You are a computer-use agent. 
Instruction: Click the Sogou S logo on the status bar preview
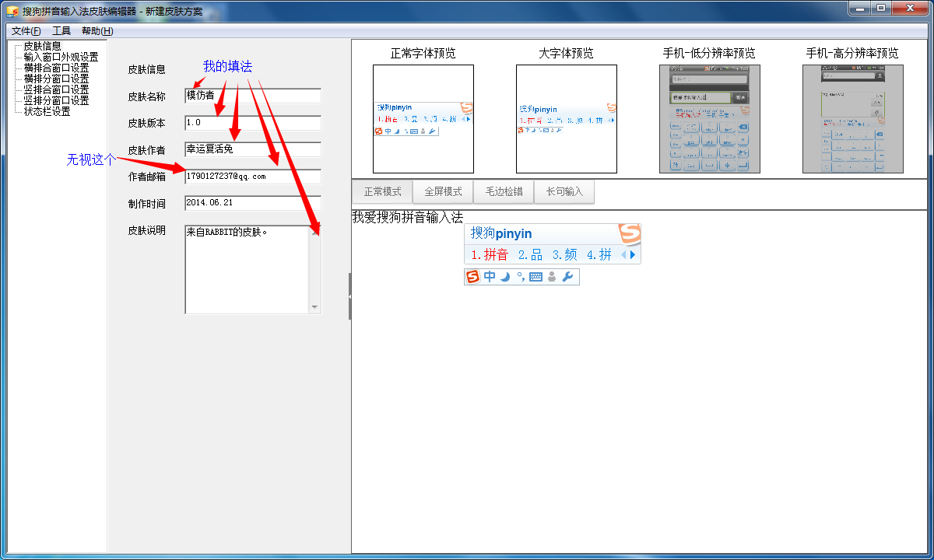[472, 277]
